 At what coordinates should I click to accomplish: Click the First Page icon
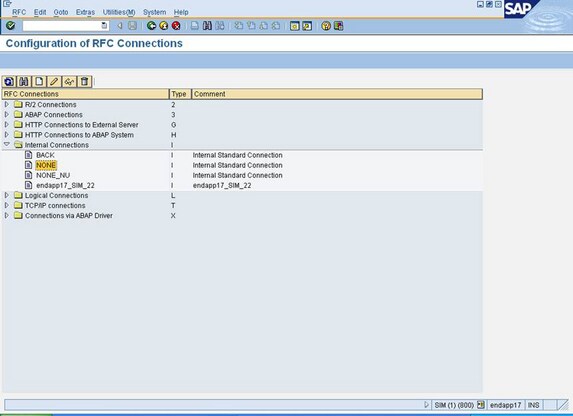pos(239,26)
